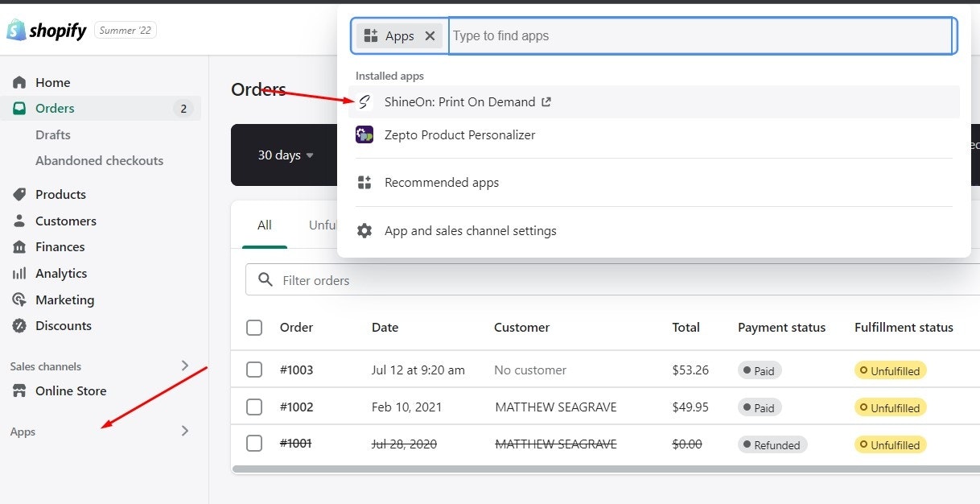The width and height of the screenshot is (980, 504).
Task: Open order #1002 link
Action: click(296, 407)
